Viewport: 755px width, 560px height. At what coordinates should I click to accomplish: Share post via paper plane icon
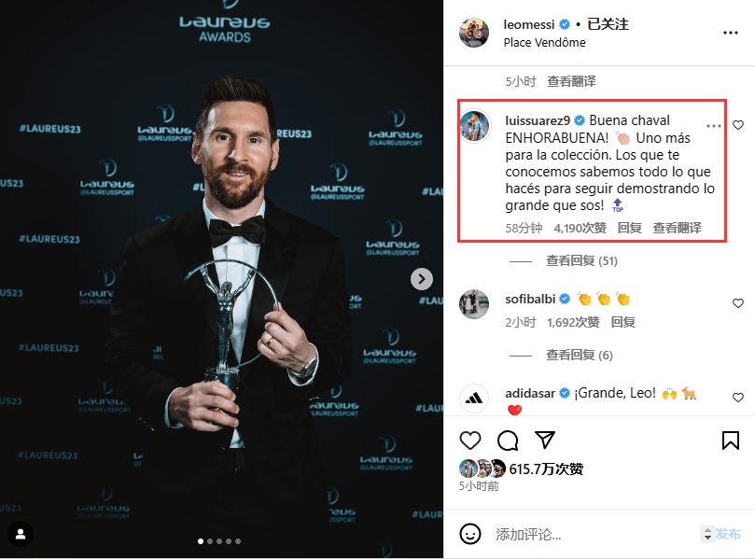point(545,440)
